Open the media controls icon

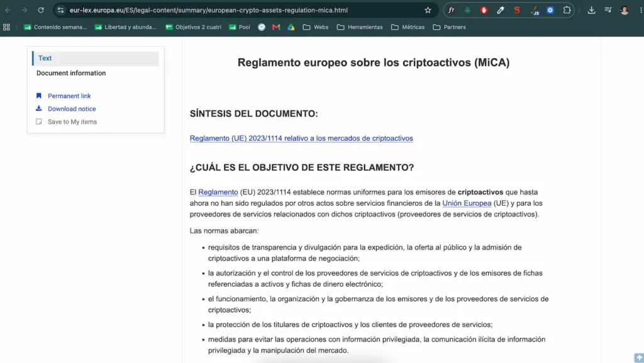tap(608, 10)
